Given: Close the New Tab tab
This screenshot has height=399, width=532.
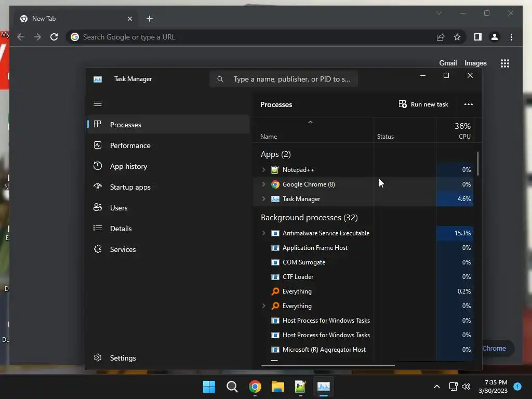Looking at the screenshot, I should [x=129, y=19].
